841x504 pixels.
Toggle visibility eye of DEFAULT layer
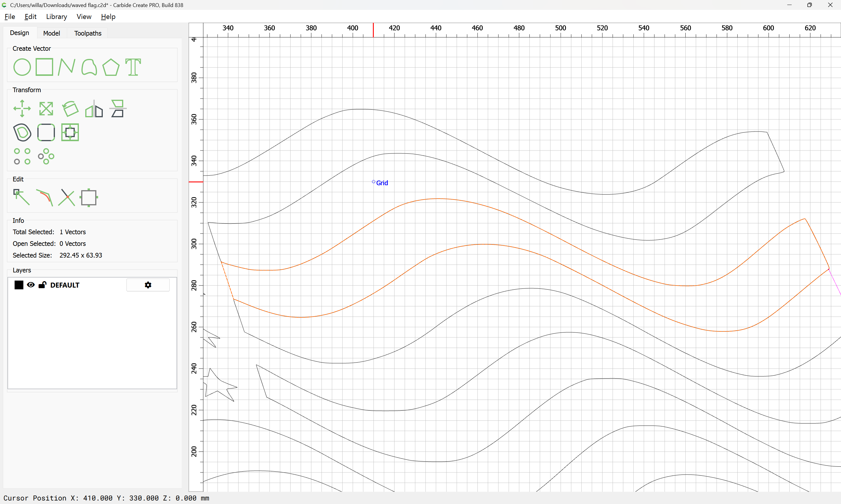tap(31, 285)
